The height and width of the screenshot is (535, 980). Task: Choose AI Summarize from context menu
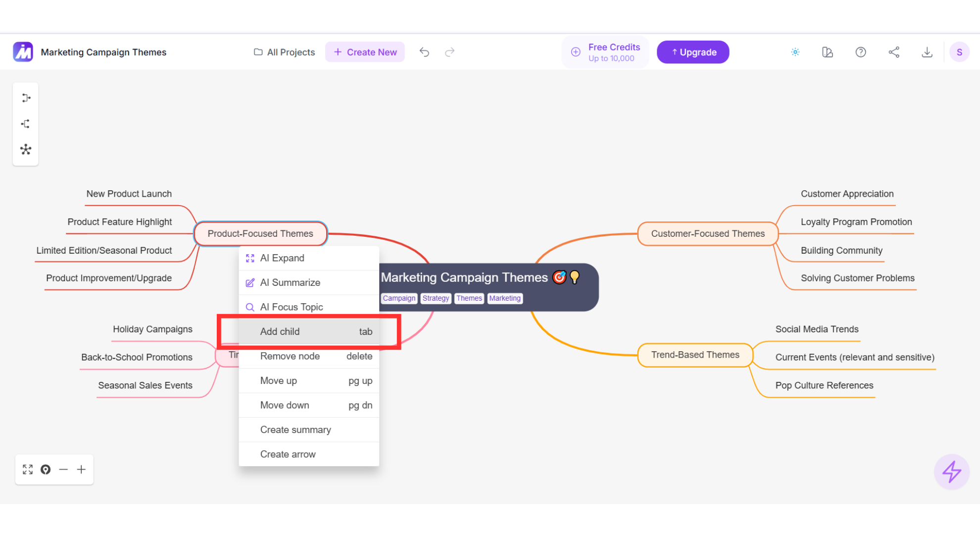click(309, 282)
